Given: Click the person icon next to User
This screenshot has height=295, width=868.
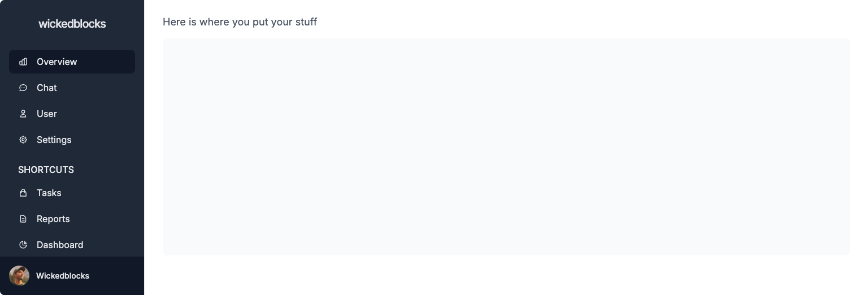Looking at the screenshot, I should pos(23,114).
